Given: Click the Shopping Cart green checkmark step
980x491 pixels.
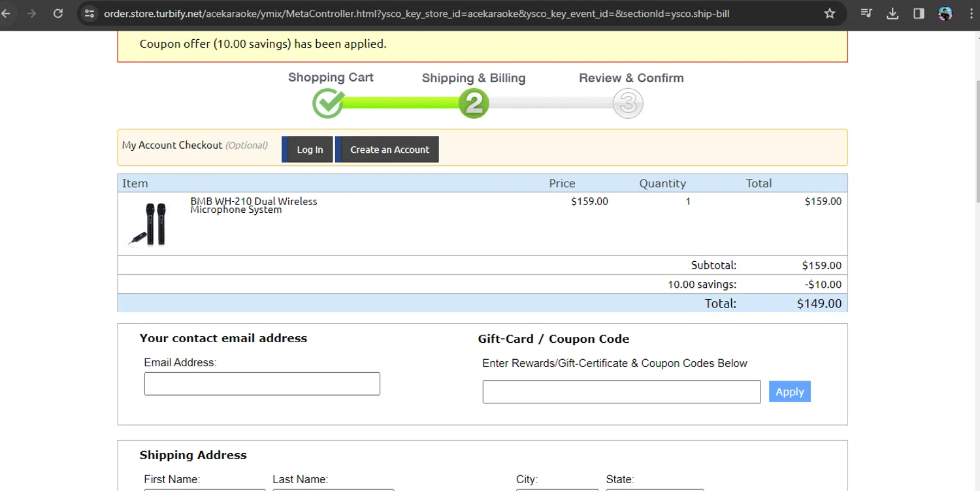Looking at the screenshot, I should pyautogui.click(x=328, y=103).
